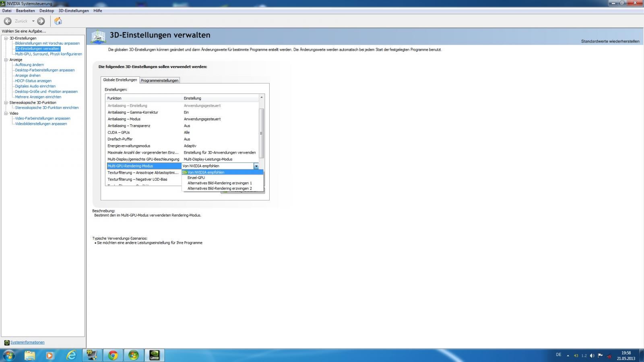Open the volume speaker tray icon

pos(592,356)
